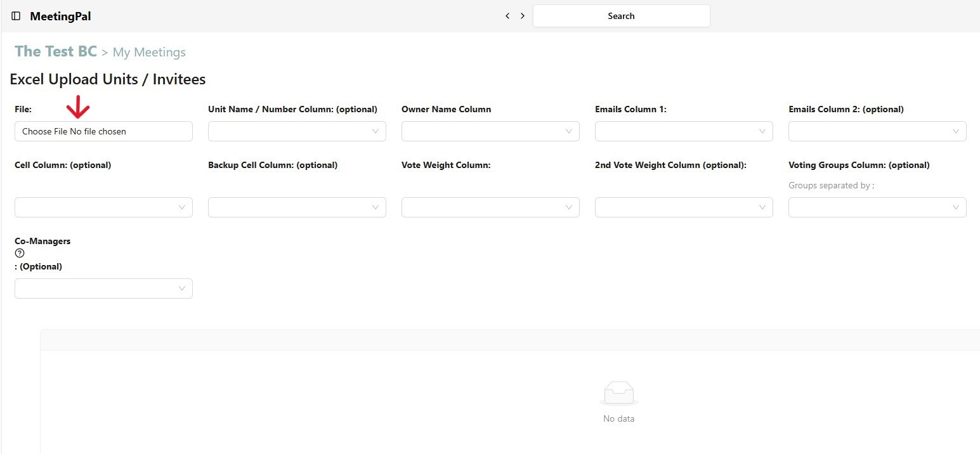Go to The Test BC breadcrumb link
This screenshot has height=454, width=980.
coord(56,51)
